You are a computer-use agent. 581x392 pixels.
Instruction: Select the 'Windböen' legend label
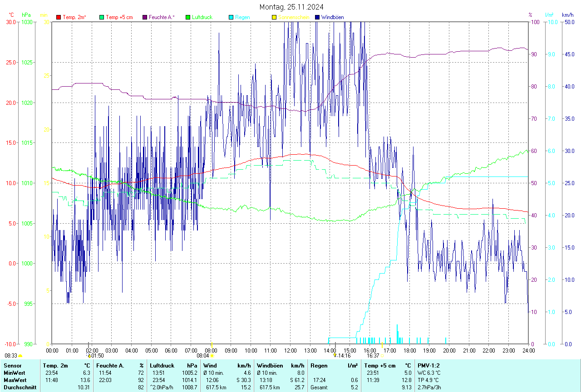(332, 17)
